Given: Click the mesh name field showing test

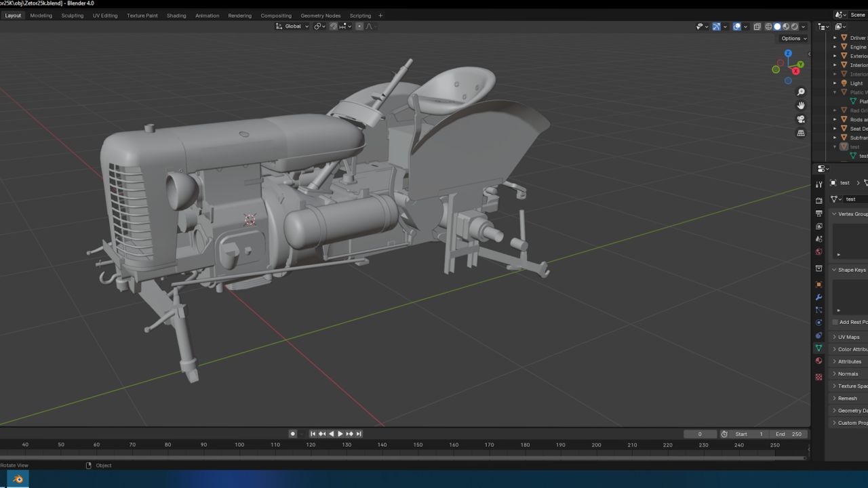Looking at the screenshot, I should [x=856, y=199].
